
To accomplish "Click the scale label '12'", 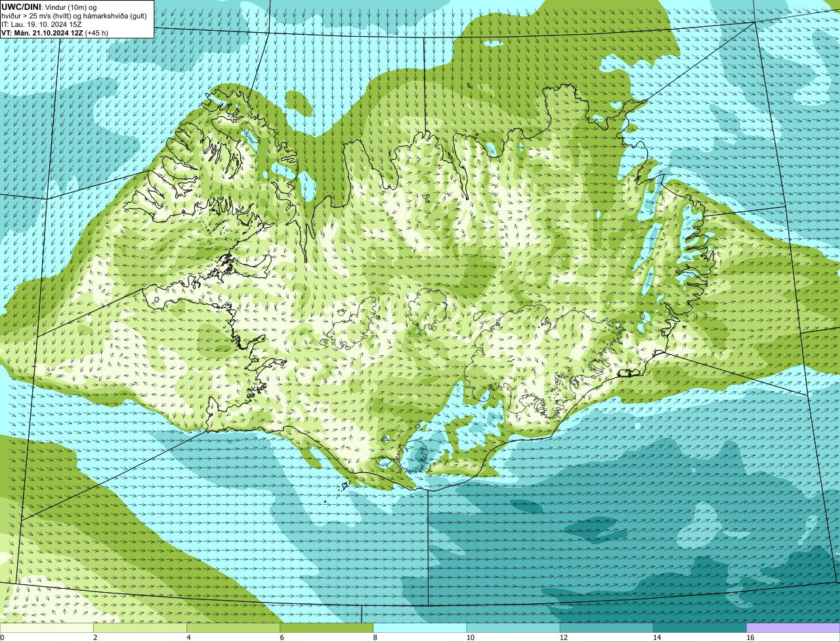I will (x=564, y=637).
